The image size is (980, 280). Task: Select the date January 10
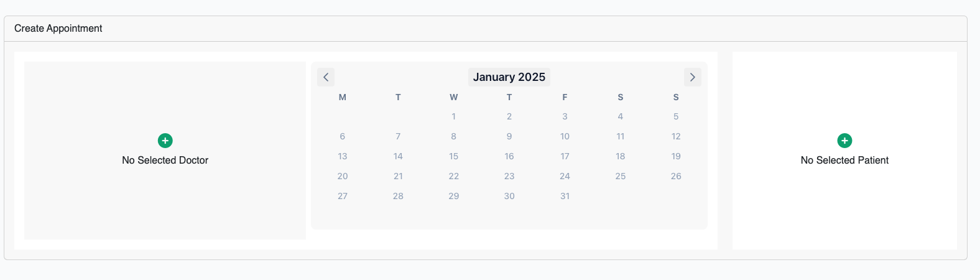click(565, 136)
